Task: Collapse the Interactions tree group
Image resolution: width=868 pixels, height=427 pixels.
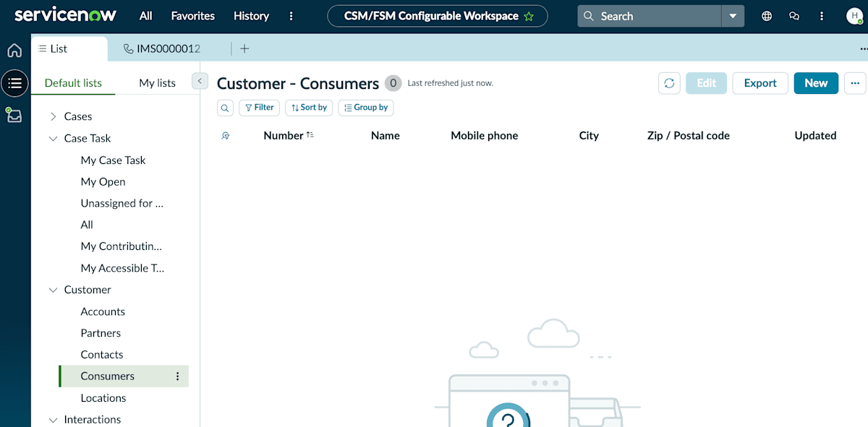Action: pyautogui.click(x=53, y=420)
